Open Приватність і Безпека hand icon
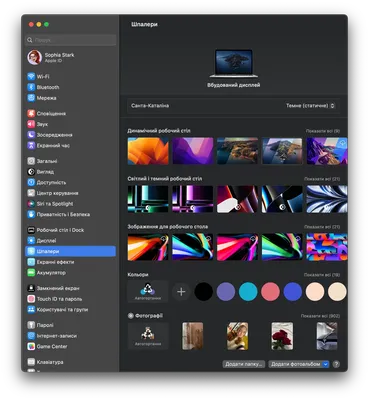 [x=31, y=214]
